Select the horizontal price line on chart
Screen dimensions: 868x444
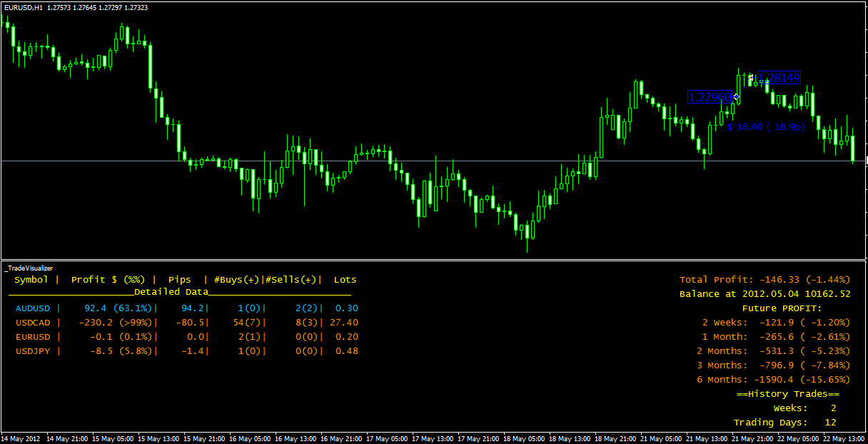(x=434, y=161)
